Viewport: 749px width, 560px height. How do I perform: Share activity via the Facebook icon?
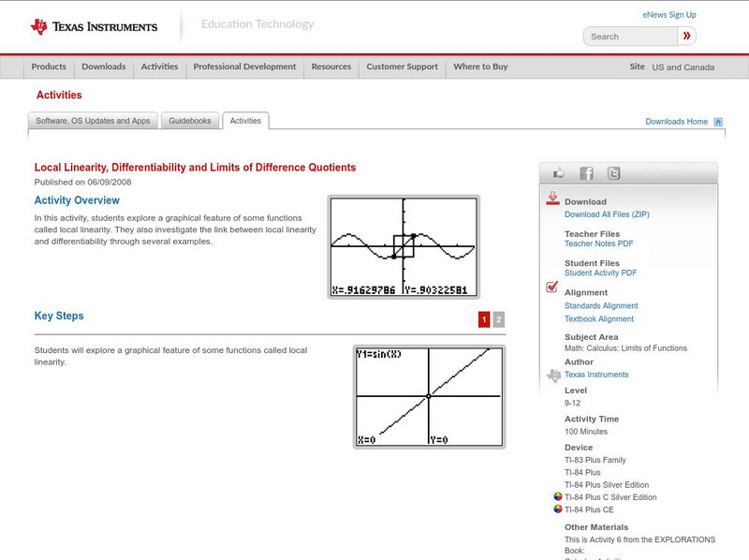click(586, 173)
